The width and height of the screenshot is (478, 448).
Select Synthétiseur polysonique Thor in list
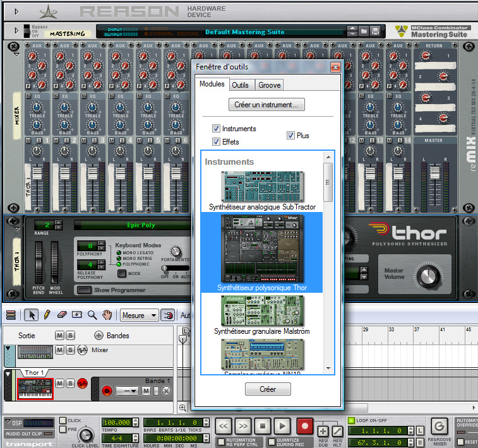[x=262, y=252]
